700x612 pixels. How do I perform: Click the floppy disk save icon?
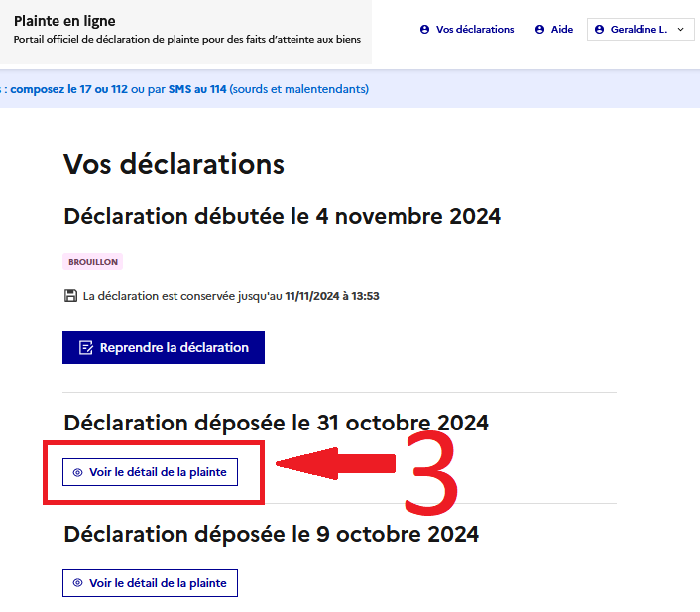(x=70, y=295)
